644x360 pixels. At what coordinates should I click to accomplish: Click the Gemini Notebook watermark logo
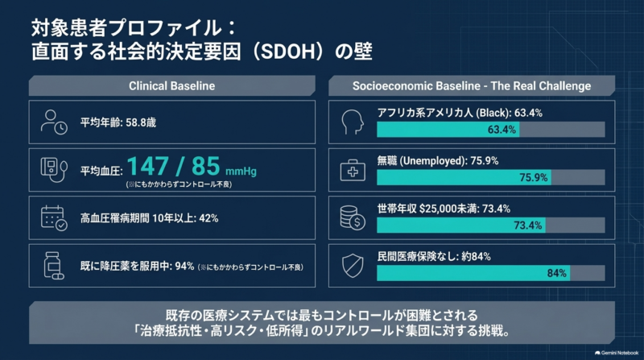(x=617, y=353)
